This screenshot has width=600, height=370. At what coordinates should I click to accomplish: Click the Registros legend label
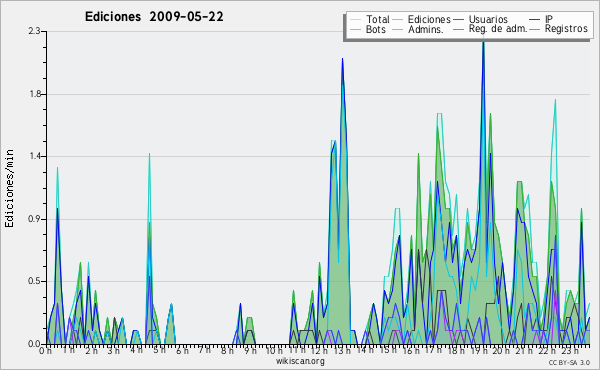(x=566, y=29)
